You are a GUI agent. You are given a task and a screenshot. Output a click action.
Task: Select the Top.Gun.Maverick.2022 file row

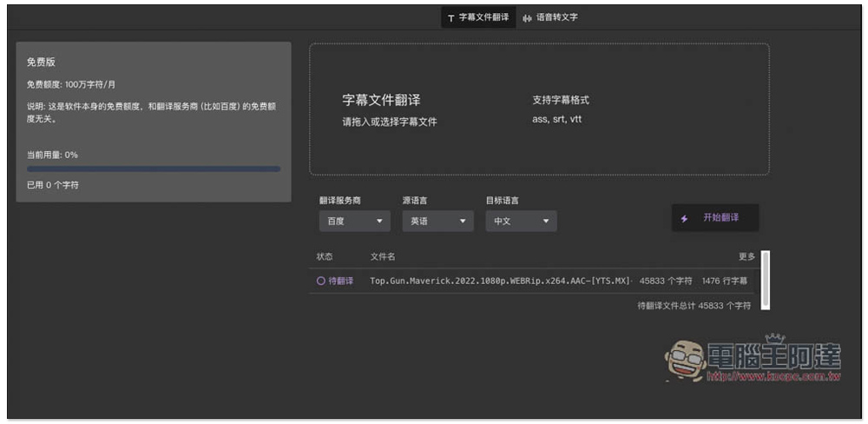(x=499, y=281)
